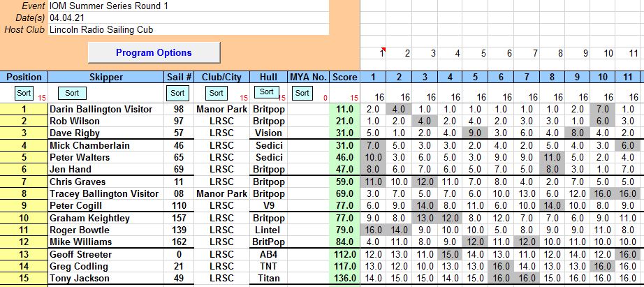
Task: Click the race 11 blue column header
Action: 632,77
